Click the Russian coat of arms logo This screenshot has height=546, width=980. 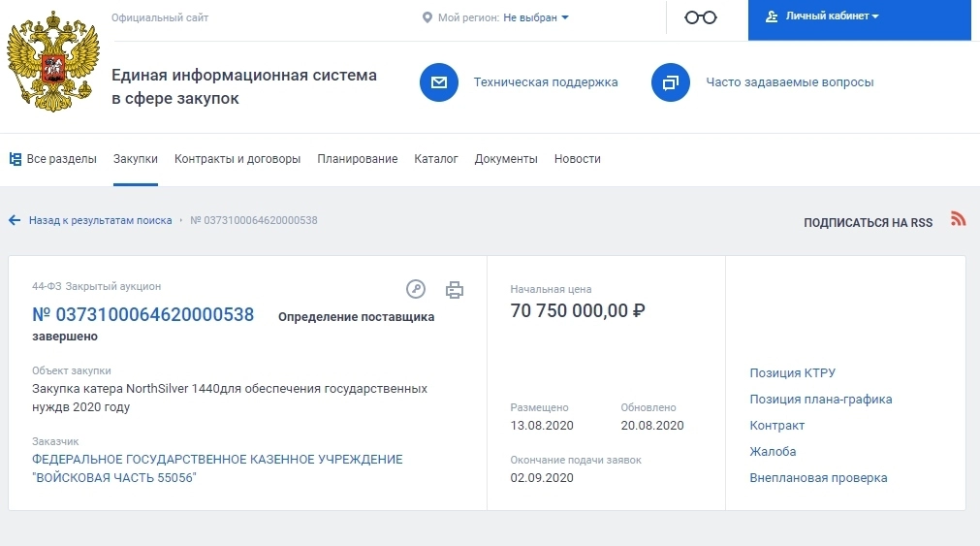pyautogui.click(x=53, y=62)
